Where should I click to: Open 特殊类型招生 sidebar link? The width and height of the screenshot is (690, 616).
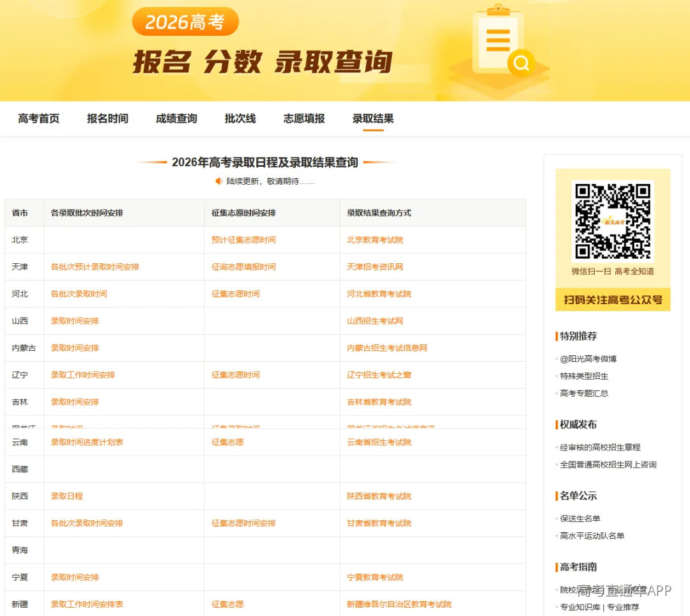(x=584, y=376)
